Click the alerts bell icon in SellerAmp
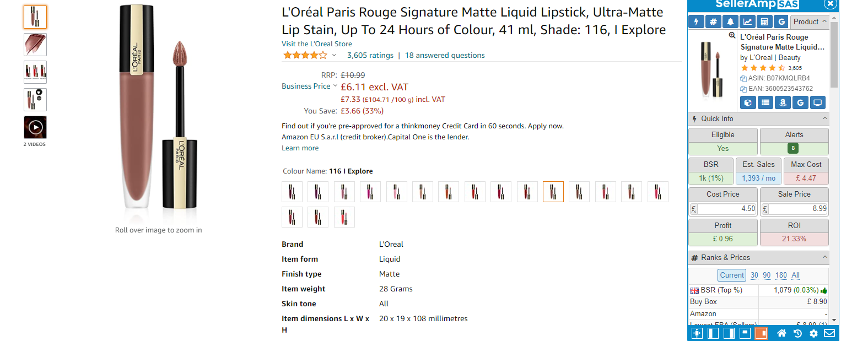 [x=730, y=22]
